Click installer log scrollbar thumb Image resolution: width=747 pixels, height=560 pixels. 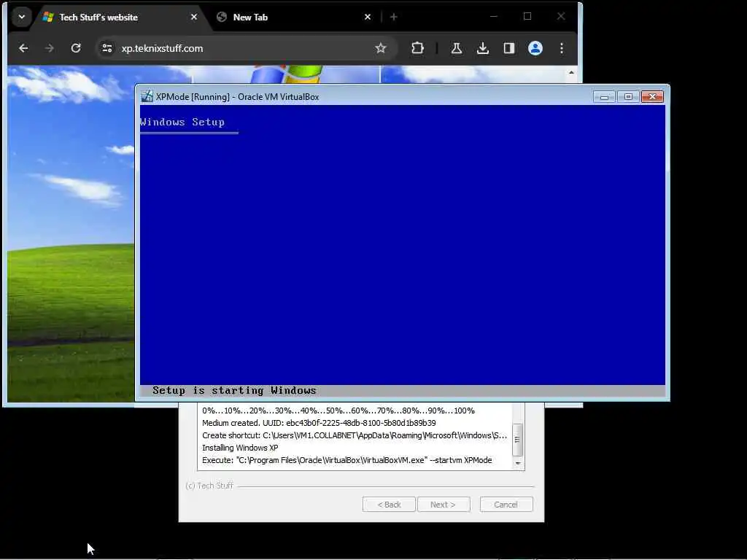pyautogui.click(x=517, y=440)
